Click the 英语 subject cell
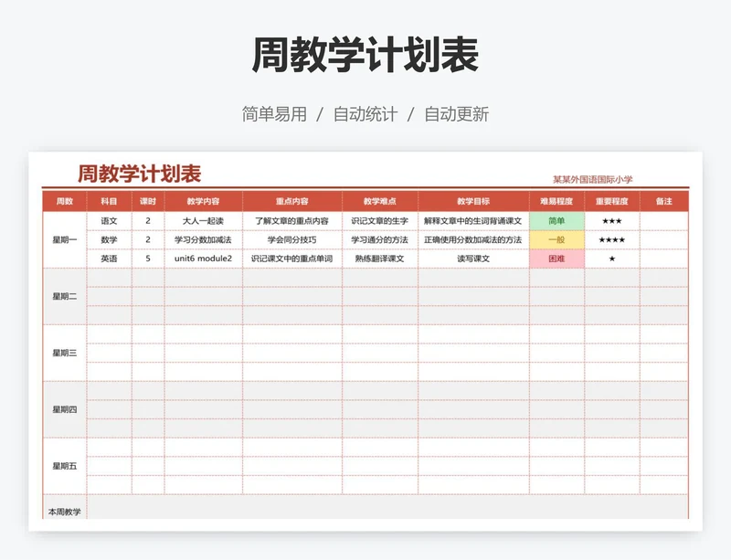Screen dimensions: 731x560 [x=109, y=259]
